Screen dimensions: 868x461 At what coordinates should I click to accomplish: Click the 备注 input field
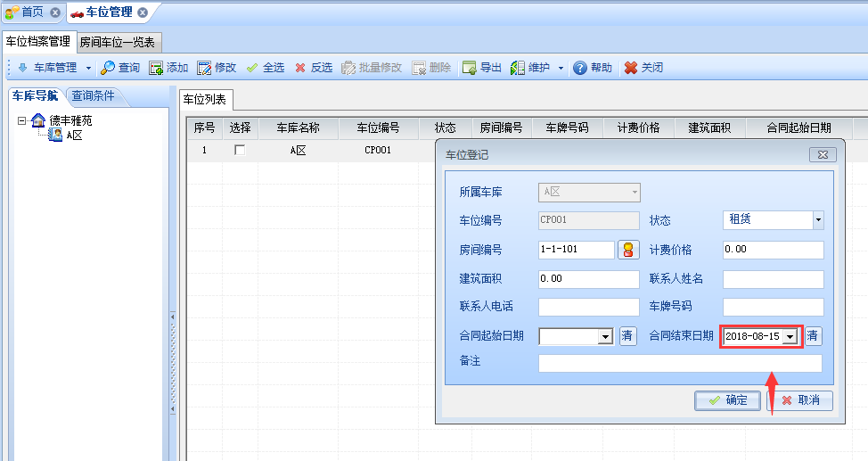pyautogui.click(x=680, y=364)
